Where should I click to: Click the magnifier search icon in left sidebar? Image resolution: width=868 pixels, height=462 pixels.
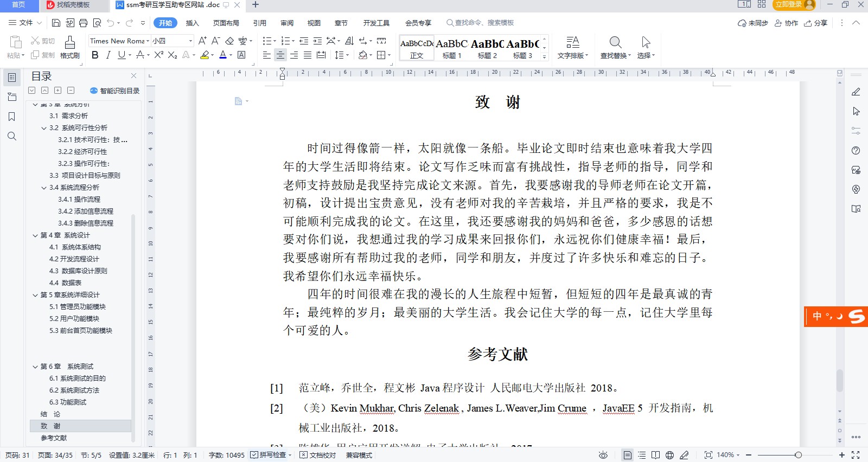point(12,136)
